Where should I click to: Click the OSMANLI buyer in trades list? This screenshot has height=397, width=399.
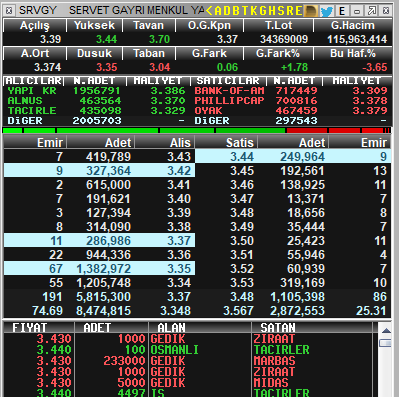[x=174, y=350]
